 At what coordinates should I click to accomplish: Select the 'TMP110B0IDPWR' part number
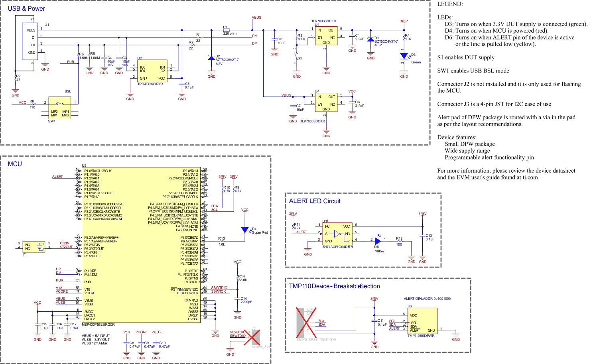point(421,336)
